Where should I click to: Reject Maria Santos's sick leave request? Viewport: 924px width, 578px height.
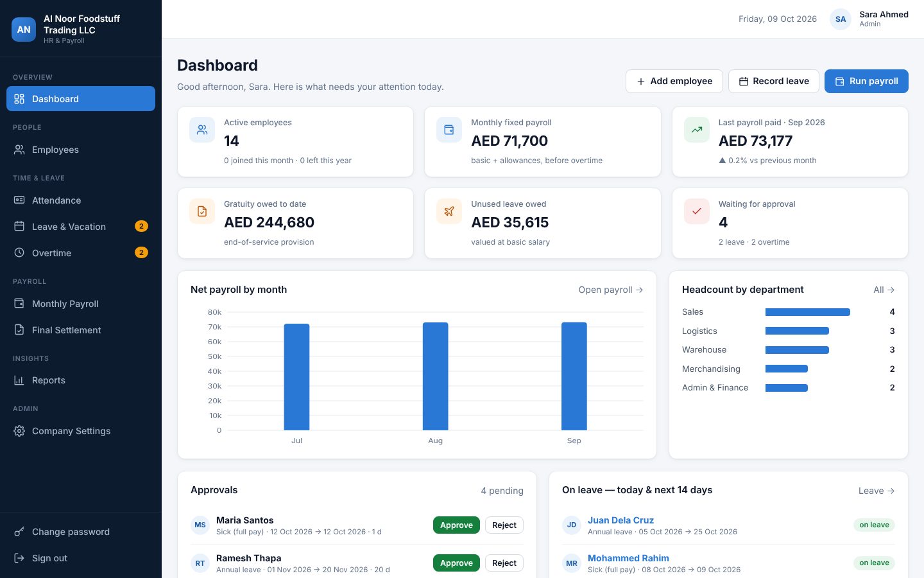click(x=504, y=525)
